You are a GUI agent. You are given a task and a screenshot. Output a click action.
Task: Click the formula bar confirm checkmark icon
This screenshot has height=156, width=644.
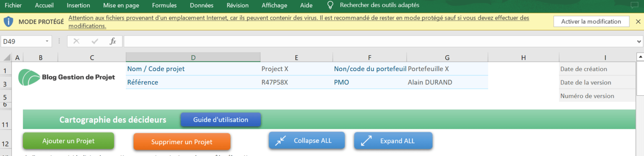click(95, 41)
